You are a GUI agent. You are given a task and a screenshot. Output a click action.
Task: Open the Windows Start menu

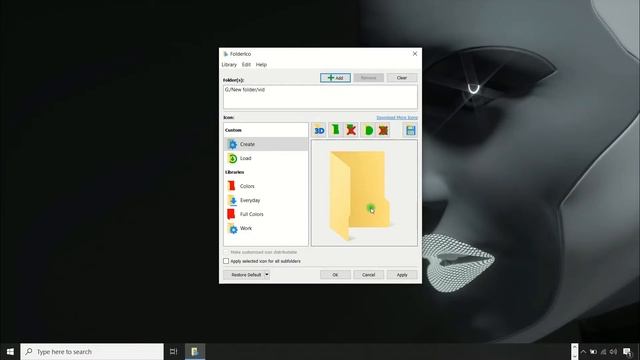pyautogui.click(x=10, y=351)
